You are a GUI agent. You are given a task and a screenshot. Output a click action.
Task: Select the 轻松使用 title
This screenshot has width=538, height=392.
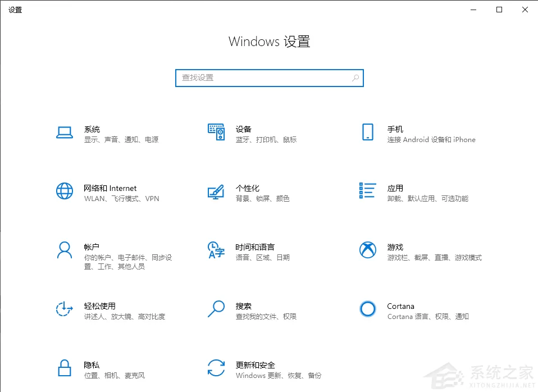click(100, 306)
